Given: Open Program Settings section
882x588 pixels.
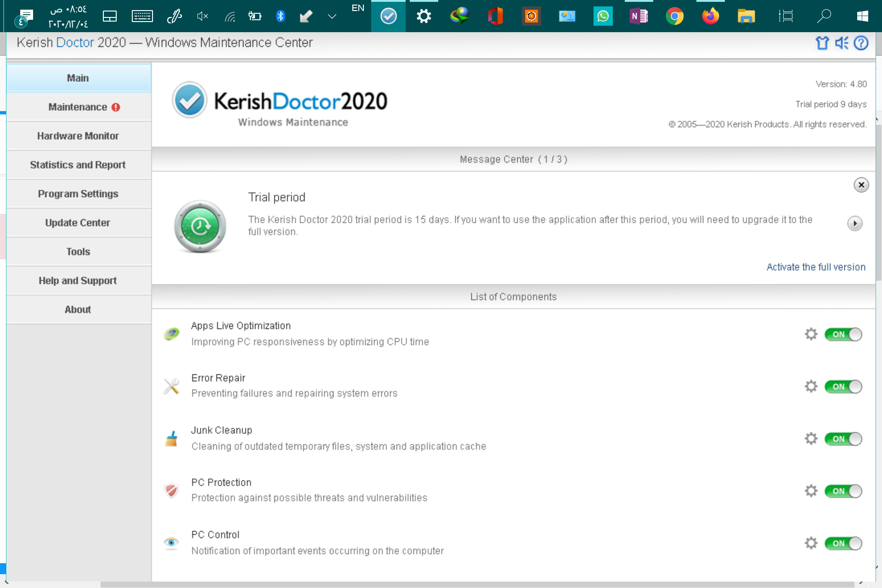Looking at the screenshot, I should point(79,194).
